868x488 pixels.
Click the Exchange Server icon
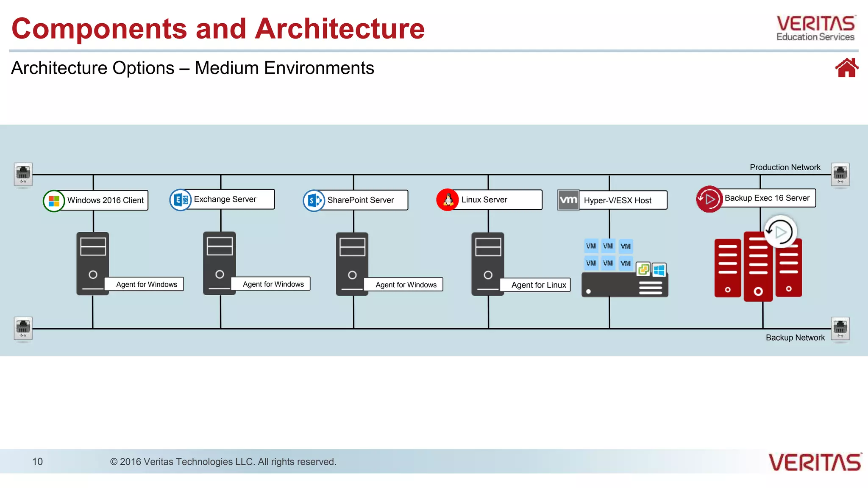click(181, 200)
